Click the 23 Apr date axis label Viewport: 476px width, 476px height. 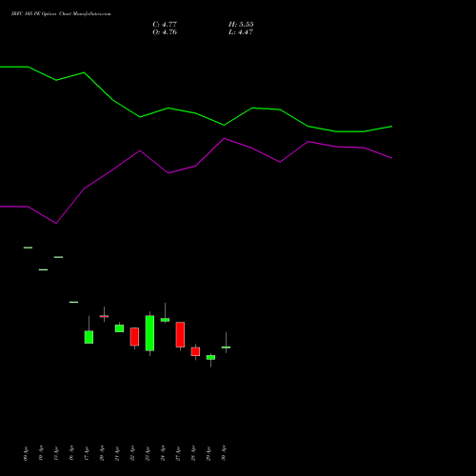click(148, 453)
